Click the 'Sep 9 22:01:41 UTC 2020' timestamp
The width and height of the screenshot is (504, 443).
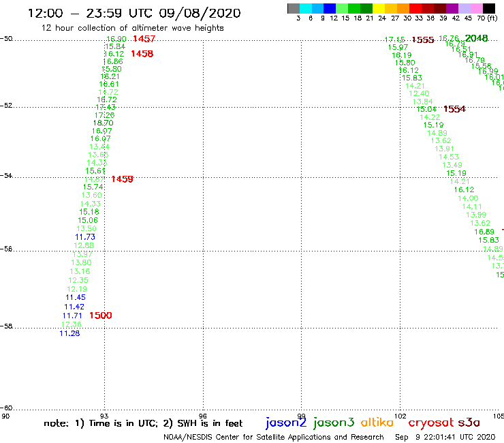[445, 438]
